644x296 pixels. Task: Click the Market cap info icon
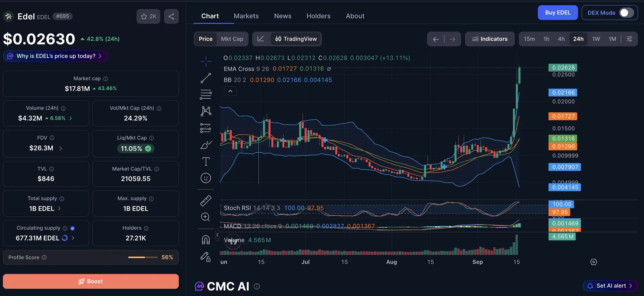coord(106,79)
